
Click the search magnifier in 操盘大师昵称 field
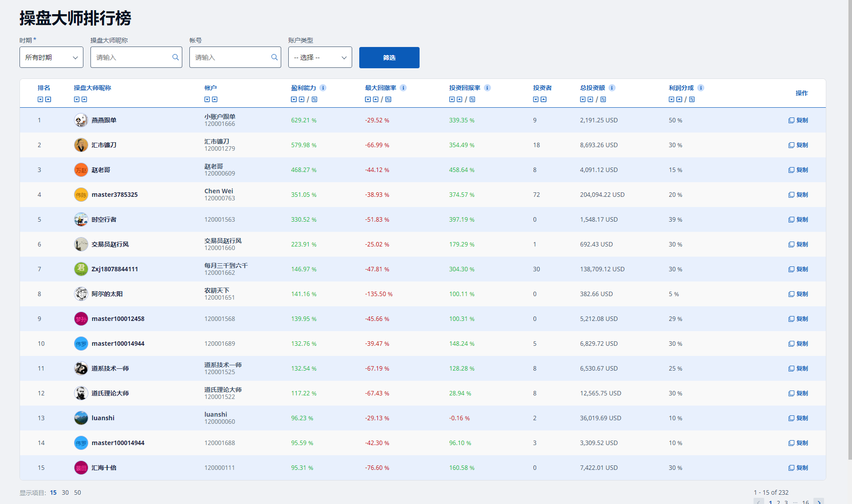pyautogui.click(x=175, y=57)
